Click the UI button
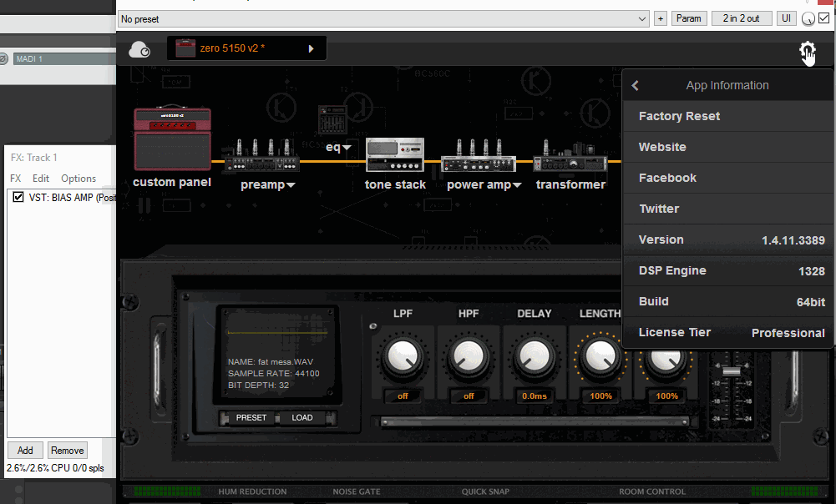The image size is (836, 504). tap(786, 18)
